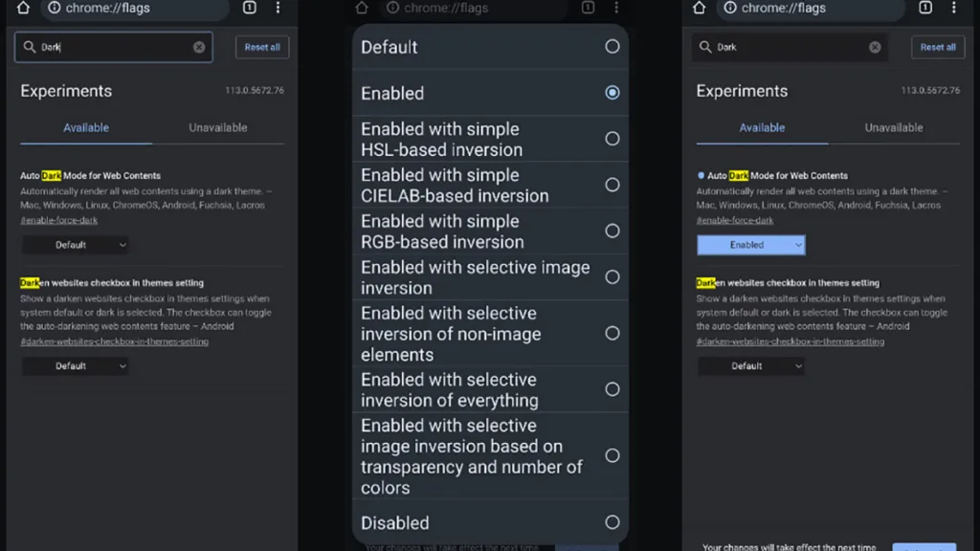Viewport: 980px width, 551px height.
Task: Click the Experiments heading in the right screen
Action: [x=742, y=91]
